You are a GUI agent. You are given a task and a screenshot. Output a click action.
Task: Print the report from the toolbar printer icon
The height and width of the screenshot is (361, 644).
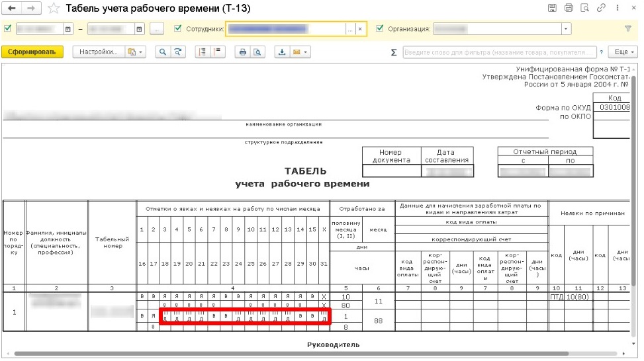point(242,52)
